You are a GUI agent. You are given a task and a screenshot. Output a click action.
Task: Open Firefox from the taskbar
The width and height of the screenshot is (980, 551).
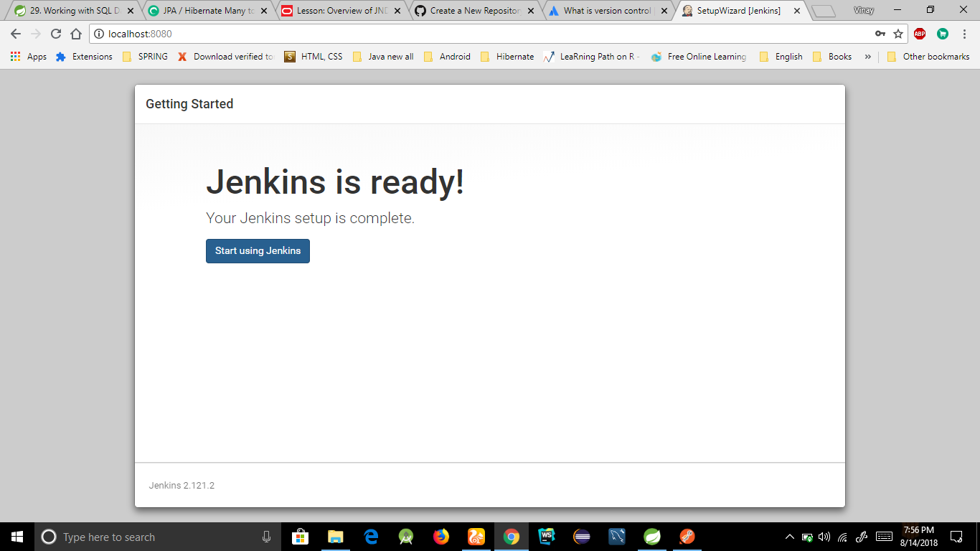tap(440, 537)
